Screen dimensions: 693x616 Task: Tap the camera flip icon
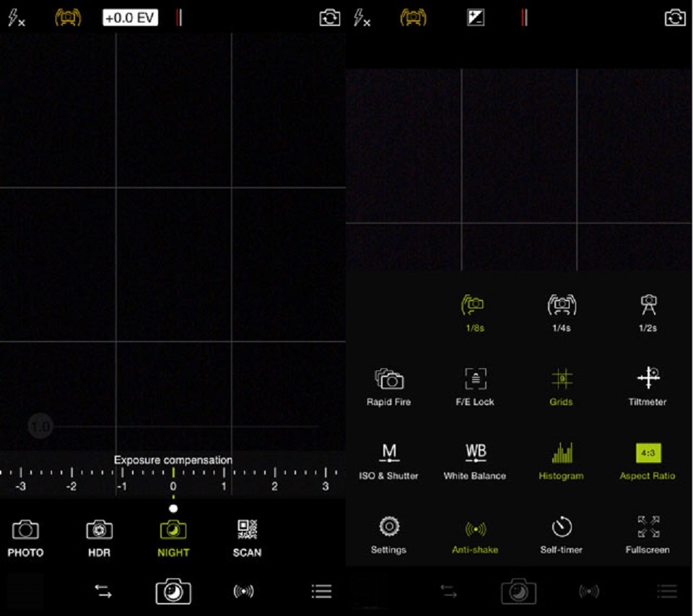pyautogui.click(x=329, y=18)
